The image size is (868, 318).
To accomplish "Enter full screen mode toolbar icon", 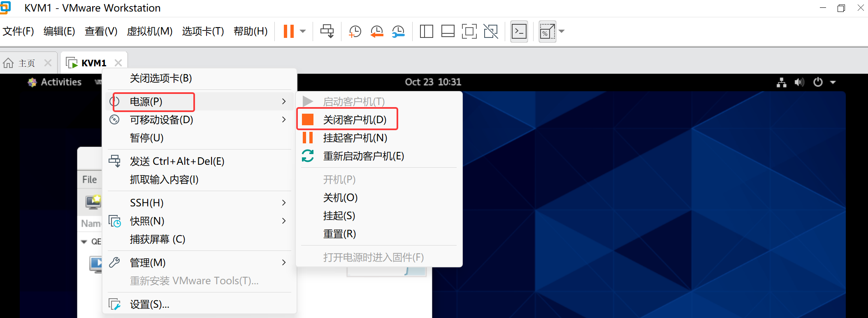I will pyautogui.click(x=469, y=31).
